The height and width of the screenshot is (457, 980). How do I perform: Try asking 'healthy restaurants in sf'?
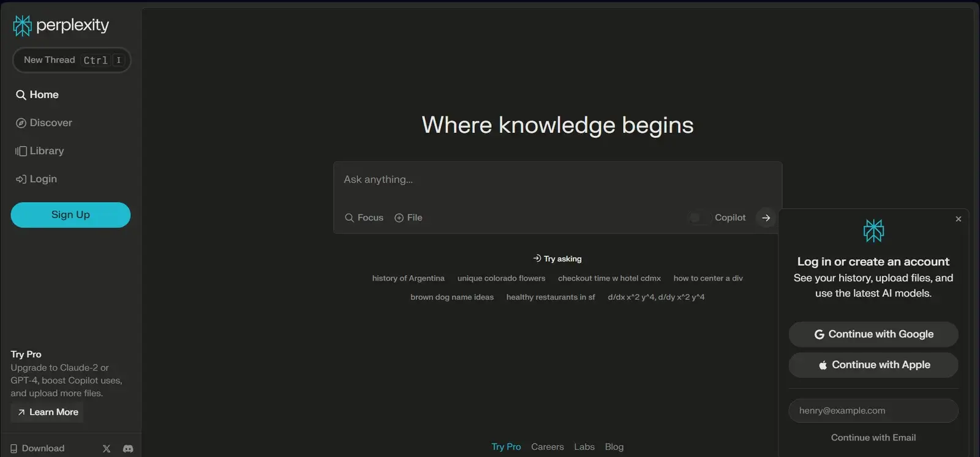coord(551,297)
